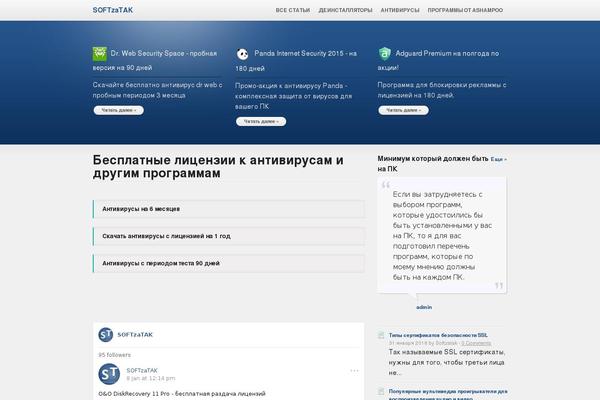The image size is (600, 400).
Task: Open the three-dot post options menu
Action: click(x=354, y=371)
